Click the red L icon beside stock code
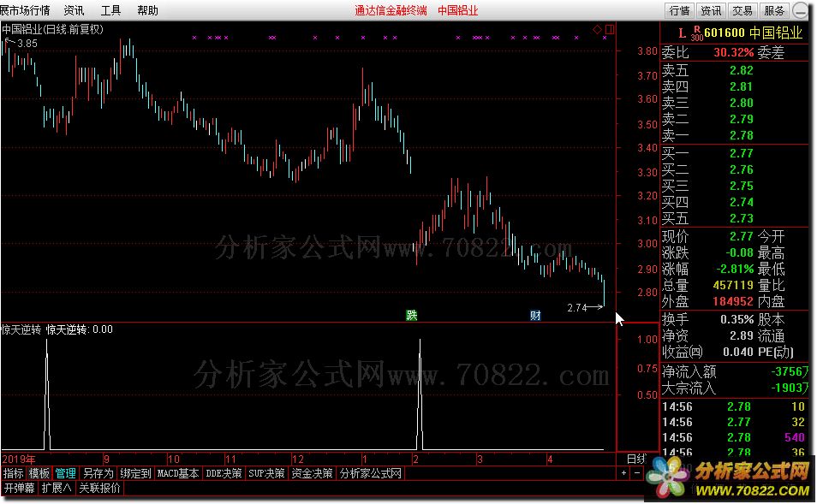817x504 pixels. (682, 33)
